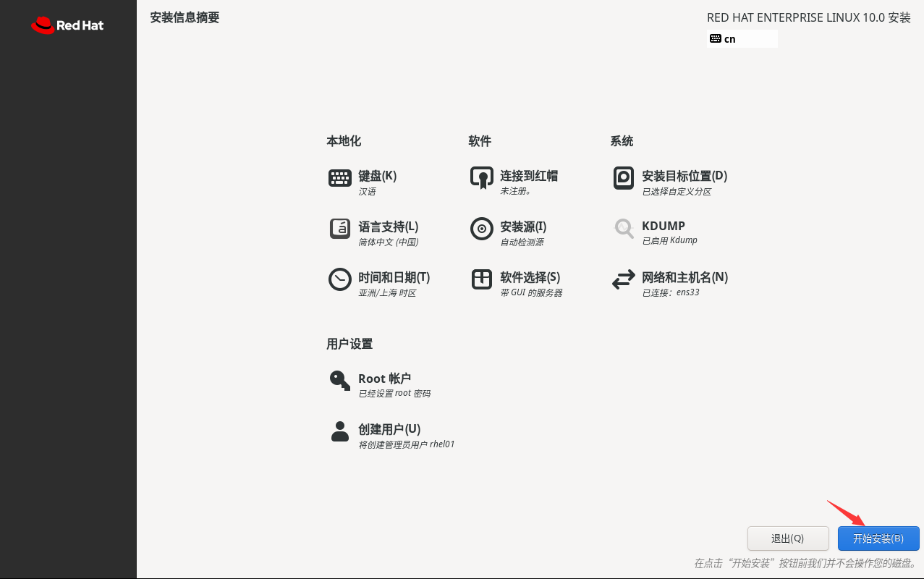The width and height of the screenshot is (924, 579).
Task: Open the Keyboard (键盘) settings icon
Action: (340, 178)
